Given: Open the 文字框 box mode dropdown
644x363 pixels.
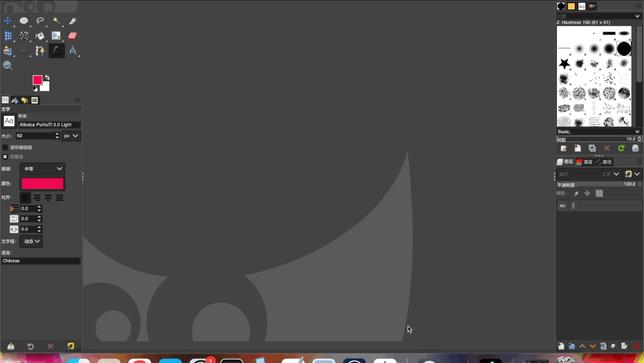Looking at the screenshot, I should 31,241.
